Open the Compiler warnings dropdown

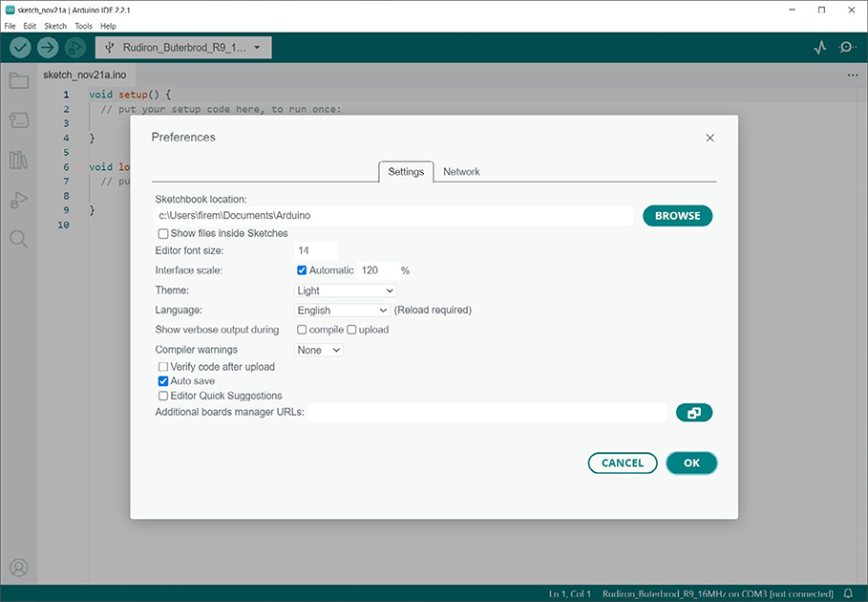point(319,350)
